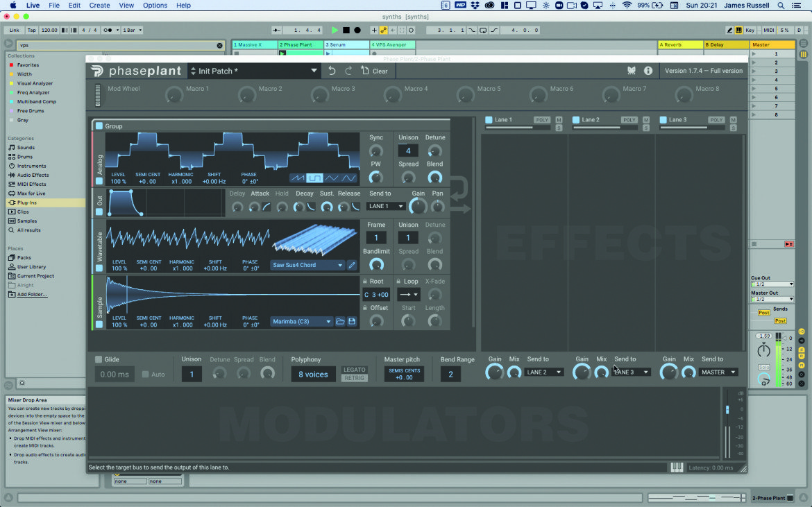The image size is (812, 507).
Task: Toggle Lane 2 effects on/off
Action: pyautogui.click(x=576, y=120)
